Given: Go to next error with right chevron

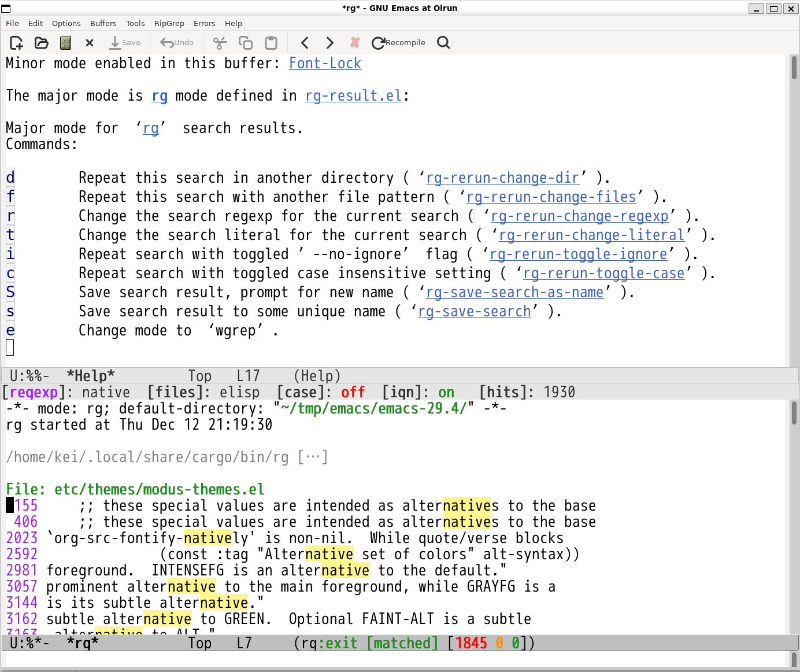Looking at the screenshot, I should tap(329, 43).
